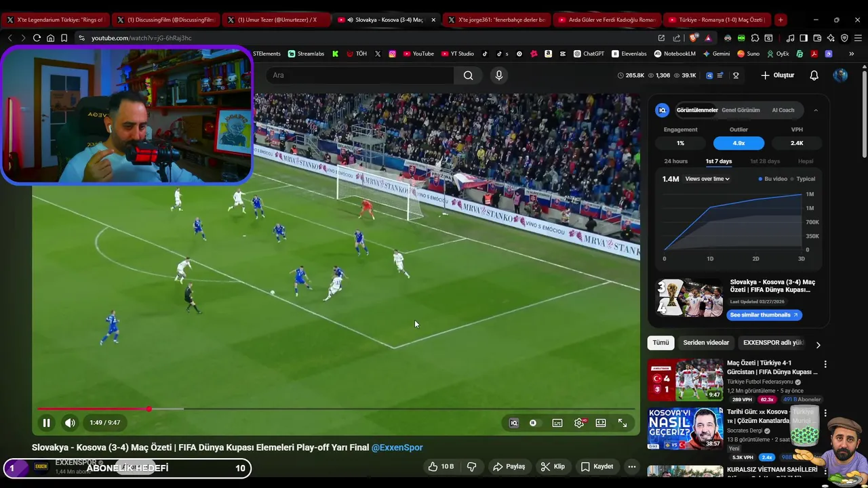This screenshot has width=868, height=488.
Task: Like the video with 10 B
Action: (440, 466)
